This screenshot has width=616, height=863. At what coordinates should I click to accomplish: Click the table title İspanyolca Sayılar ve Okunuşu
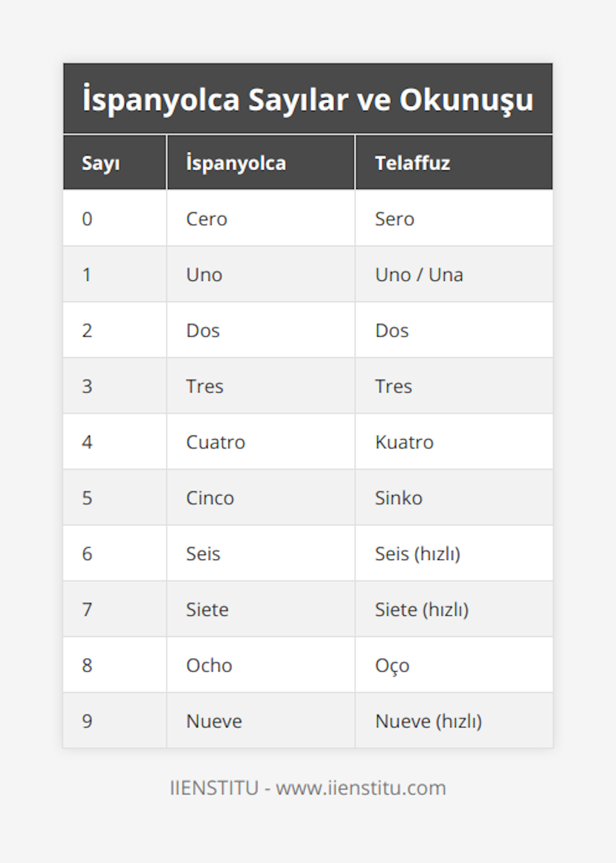click(x=307, y=99)
